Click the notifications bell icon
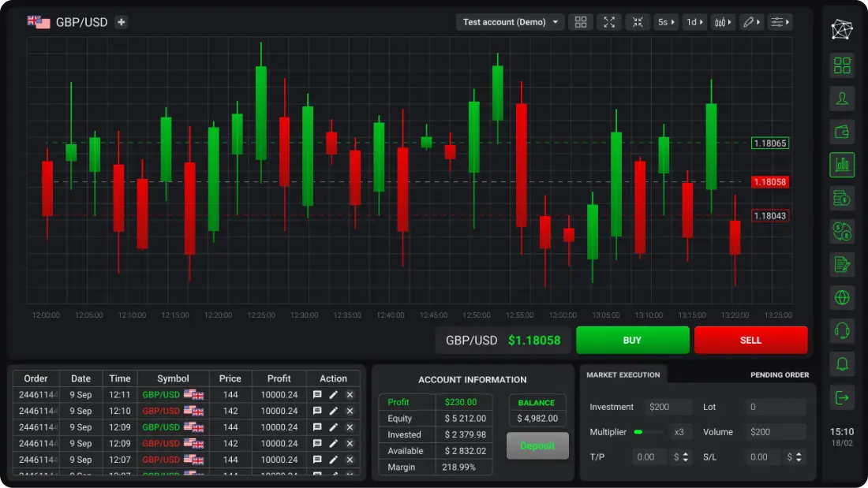Image resolution: width=868 pixels, height=488 pixels. (842, 364)
